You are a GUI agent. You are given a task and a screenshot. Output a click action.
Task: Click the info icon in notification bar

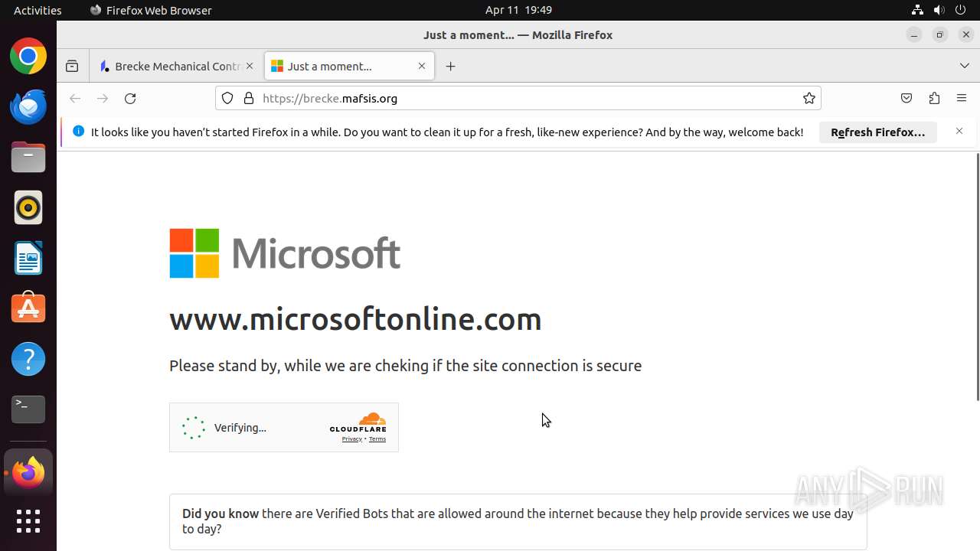tap(78, 132)
